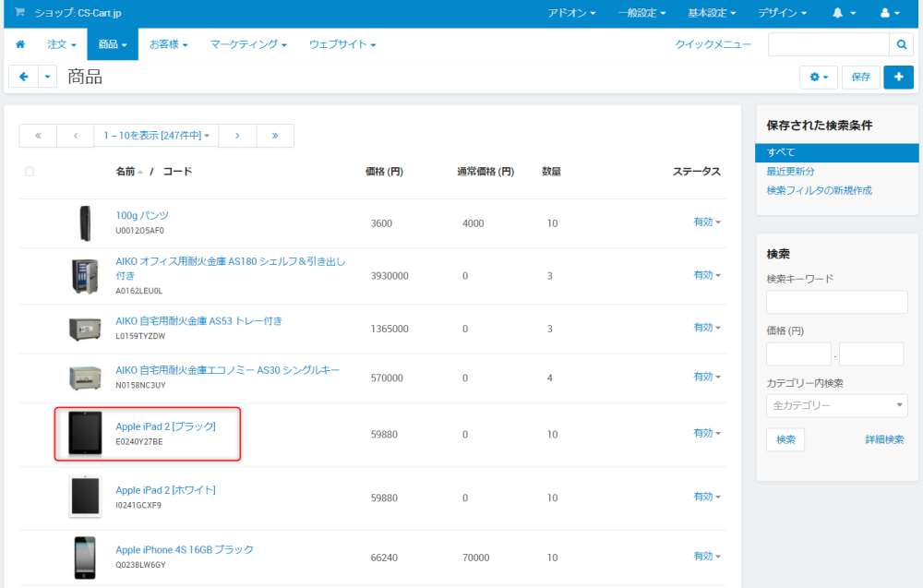Screen dimensions: 923x588
Task: Jump to last page of pagination
Action: tap(275, 136)
